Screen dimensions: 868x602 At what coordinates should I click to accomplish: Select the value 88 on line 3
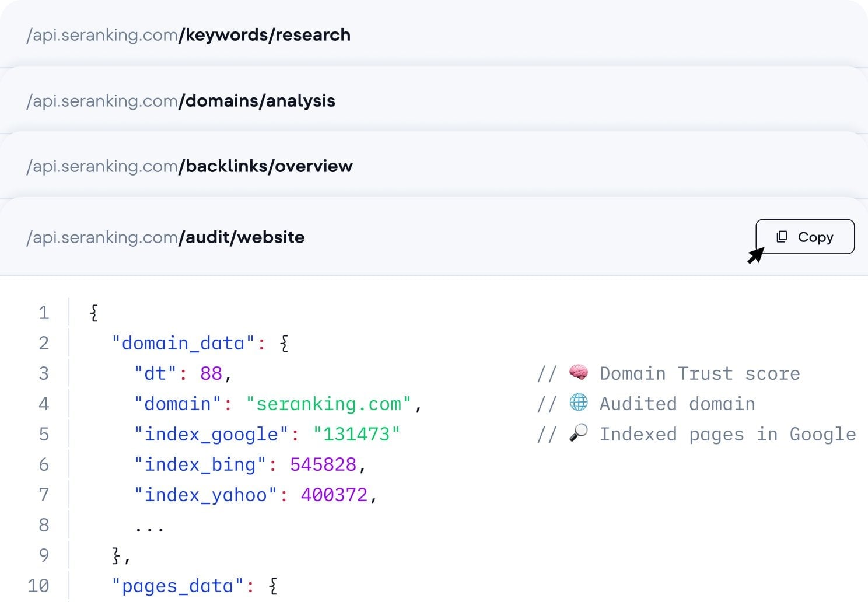(x=211, y=373)
